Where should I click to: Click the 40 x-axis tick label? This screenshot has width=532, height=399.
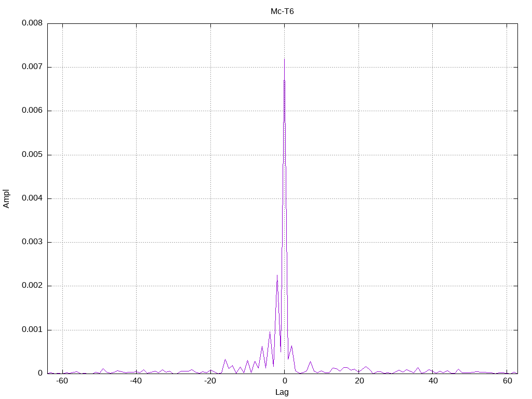[433, 381]
